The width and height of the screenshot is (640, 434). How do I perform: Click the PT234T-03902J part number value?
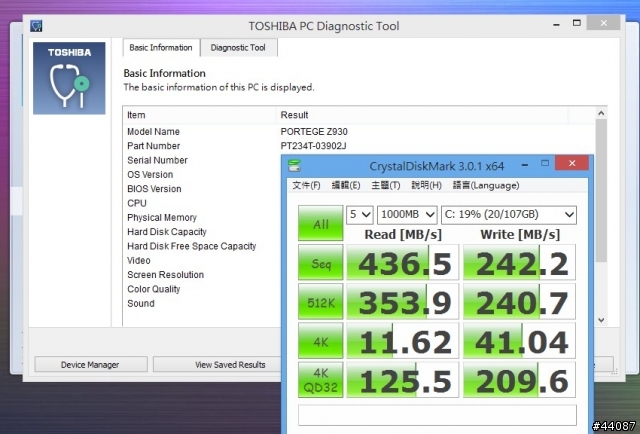pos(313,146)
